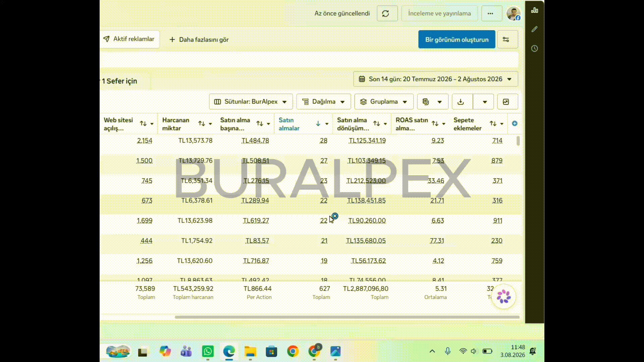The width and height of the screenshot is (644, 362).
Task: Open the chart view icon beside export
Action: click(507, 102)
